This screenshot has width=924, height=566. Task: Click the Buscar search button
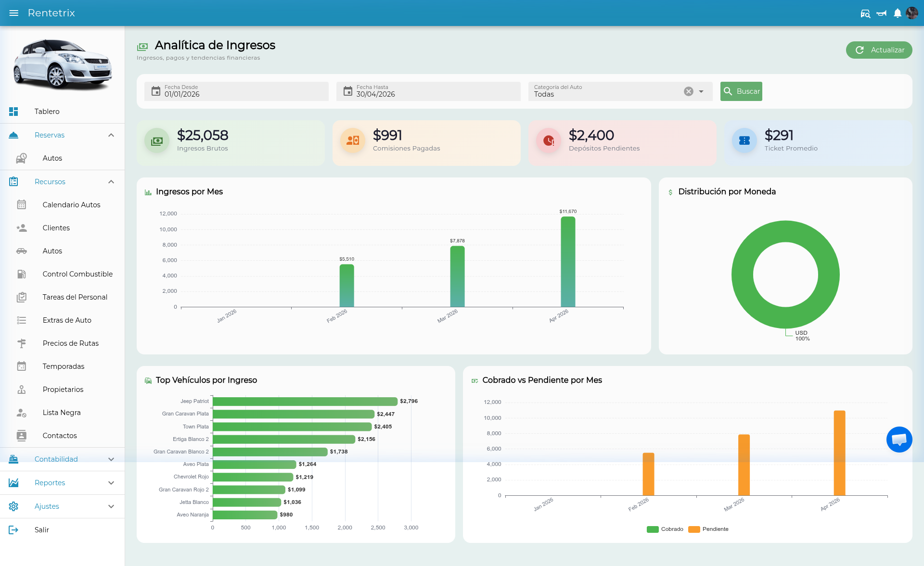pos(741,91)
